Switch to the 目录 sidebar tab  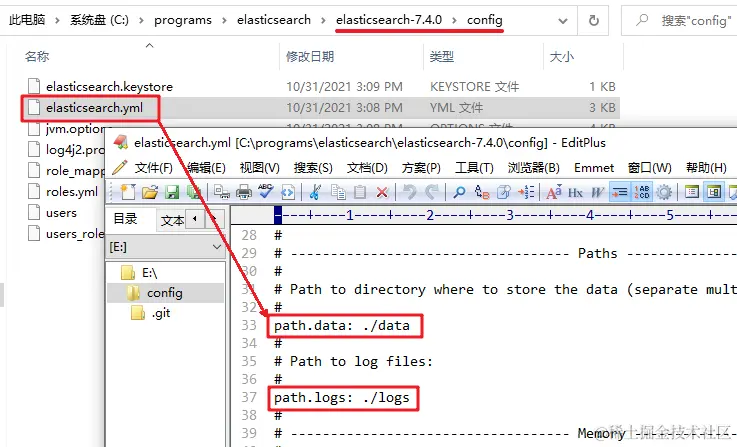pos(125,219)
